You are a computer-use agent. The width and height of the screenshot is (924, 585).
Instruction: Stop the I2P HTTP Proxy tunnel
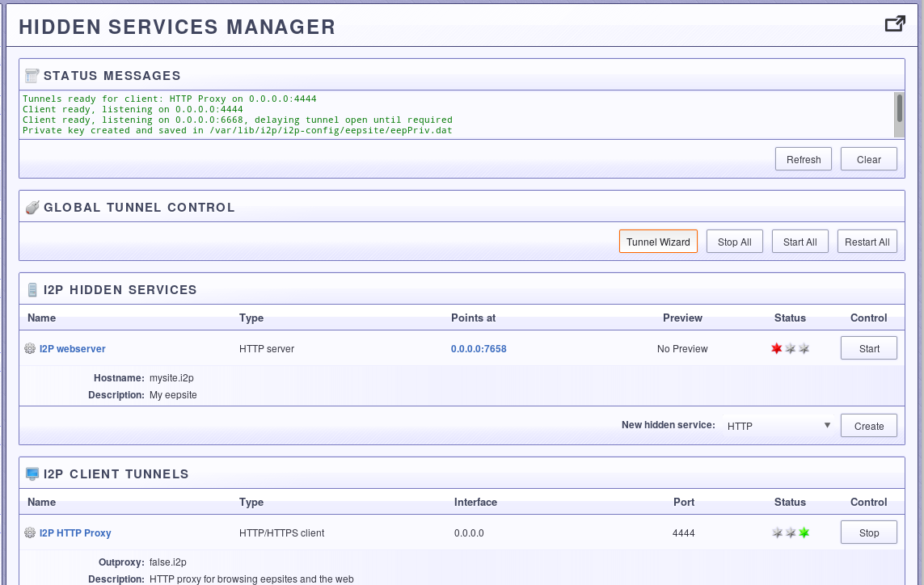point(868,533)
